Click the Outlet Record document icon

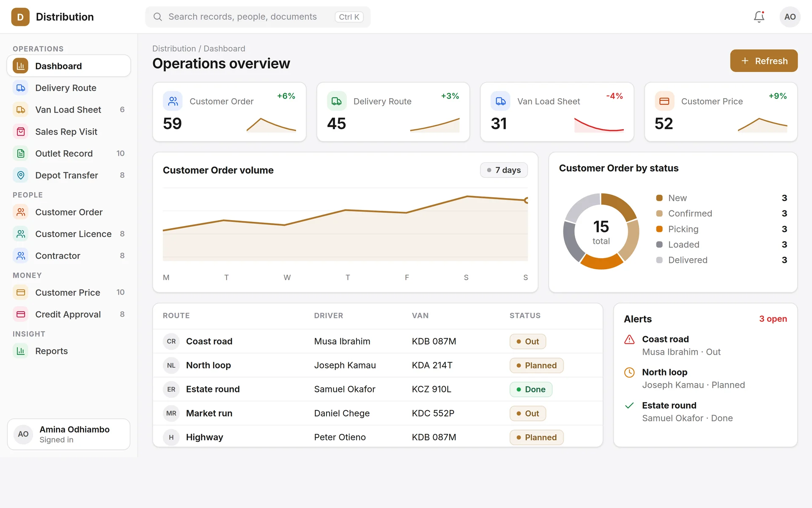21,153
